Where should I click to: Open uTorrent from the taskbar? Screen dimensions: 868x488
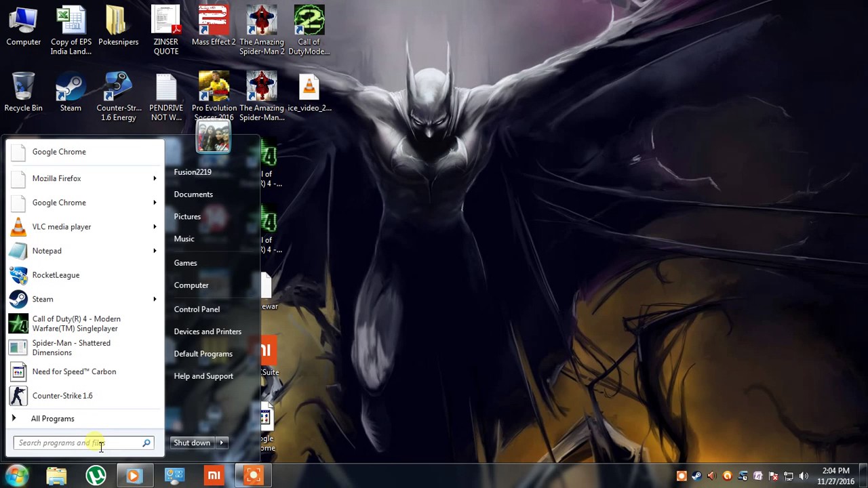[x=96, y=476]
